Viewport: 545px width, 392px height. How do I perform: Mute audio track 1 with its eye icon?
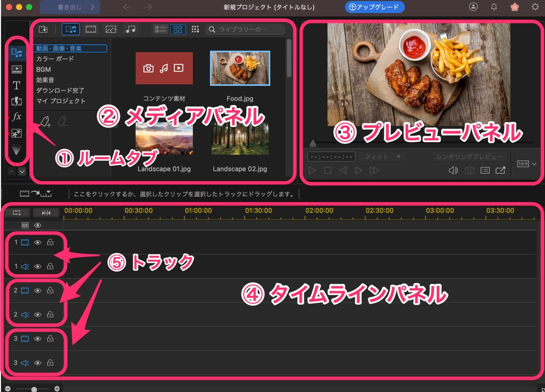[37, 266]
